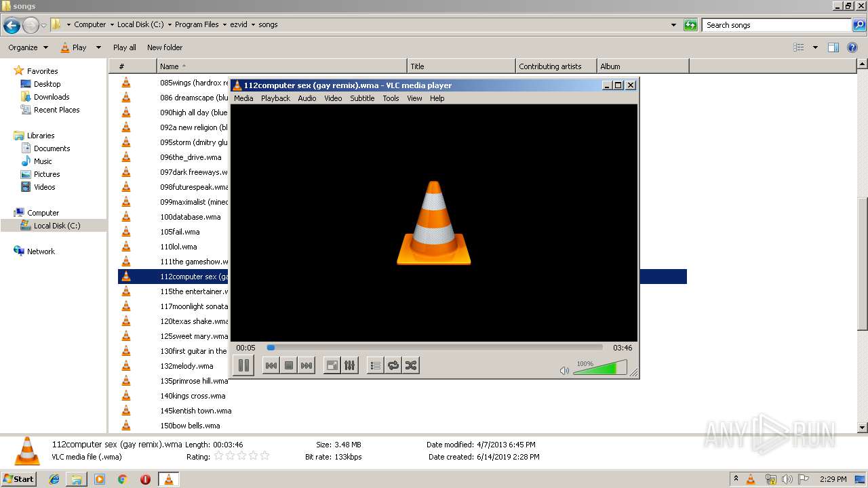Launch Internet Explorer from taskbar

pyautogui.click(x=54, y=479)
